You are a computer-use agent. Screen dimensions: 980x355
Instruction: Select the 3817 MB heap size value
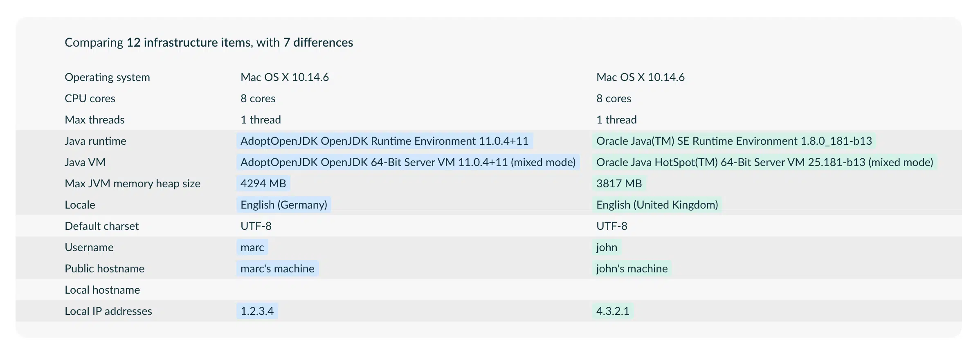click(619, 184)
